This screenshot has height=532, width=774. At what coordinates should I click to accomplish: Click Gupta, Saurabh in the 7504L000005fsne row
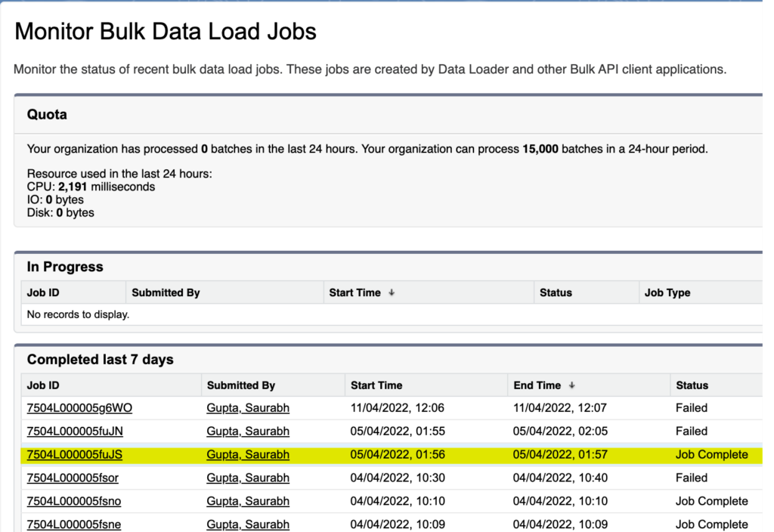[x=248, y=524]
